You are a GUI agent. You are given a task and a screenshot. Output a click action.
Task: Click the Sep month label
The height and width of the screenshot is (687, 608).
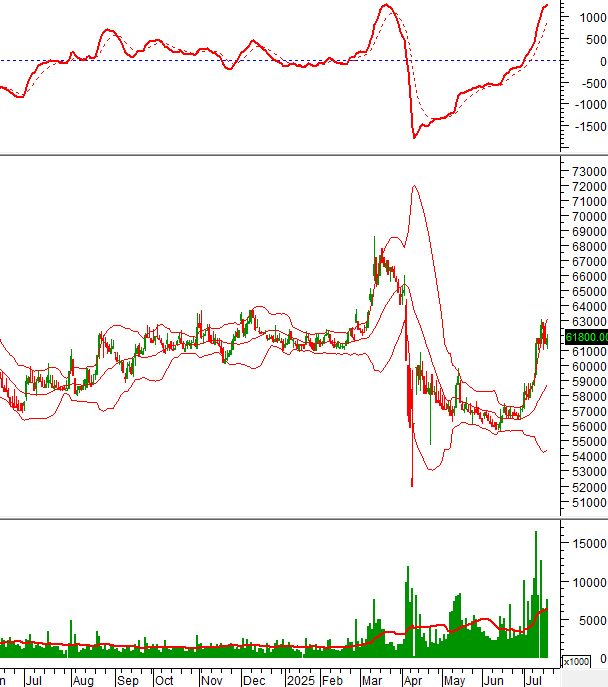[x=127, y=680]
